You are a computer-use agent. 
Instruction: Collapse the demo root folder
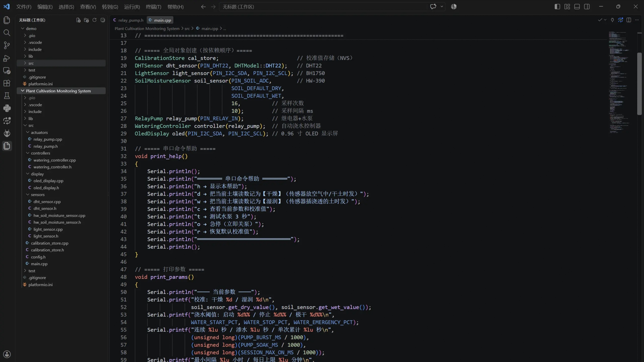pos(60,28)
